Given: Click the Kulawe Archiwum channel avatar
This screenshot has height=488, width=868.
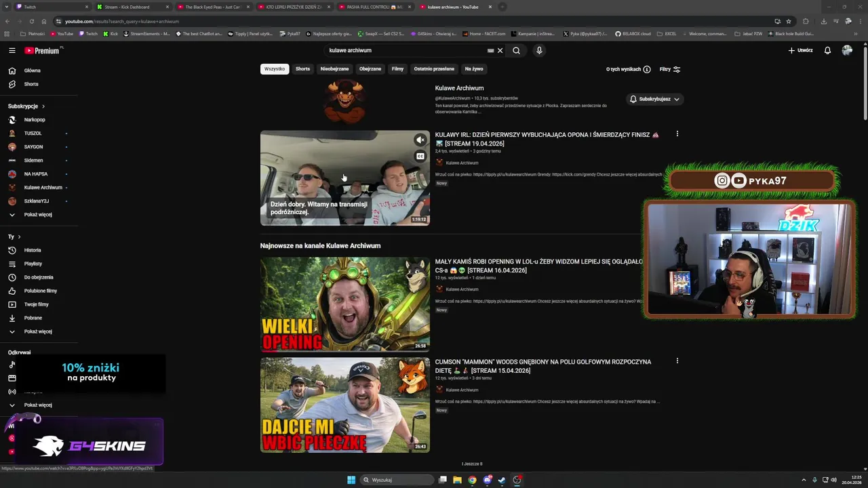Looking at the screenshot, I should (344, 102).
